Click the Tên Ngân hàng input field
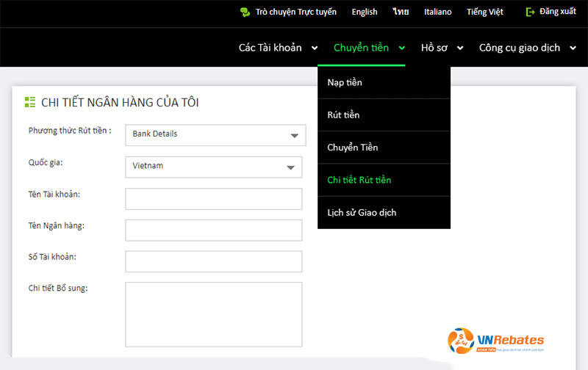The height and width of the screenshot is (370, 588). coord(214,231)
